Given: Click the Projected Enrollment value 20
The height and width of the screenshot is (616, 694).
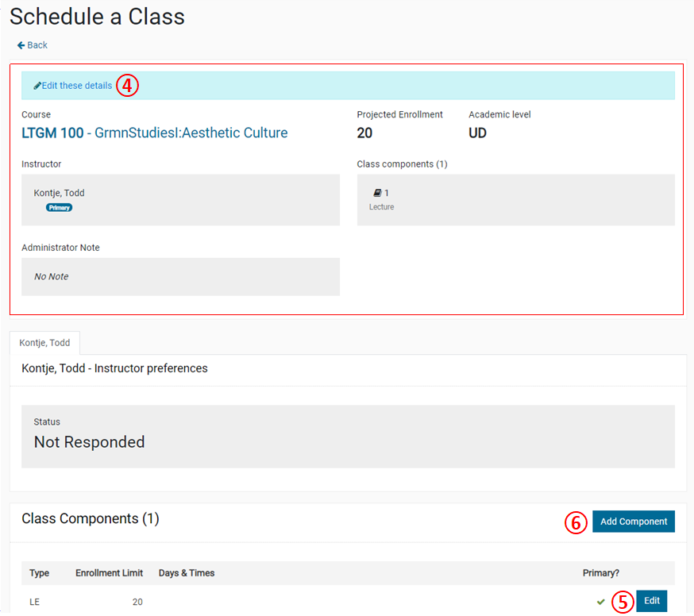Looking at the screenshot, I should pyautogui.click(x=364, y=133).
